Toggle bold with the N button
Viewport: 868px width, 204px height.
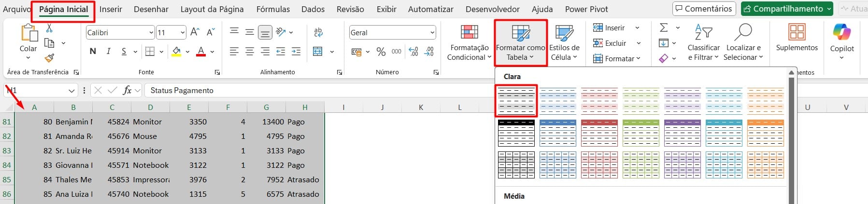click(93, 51)
